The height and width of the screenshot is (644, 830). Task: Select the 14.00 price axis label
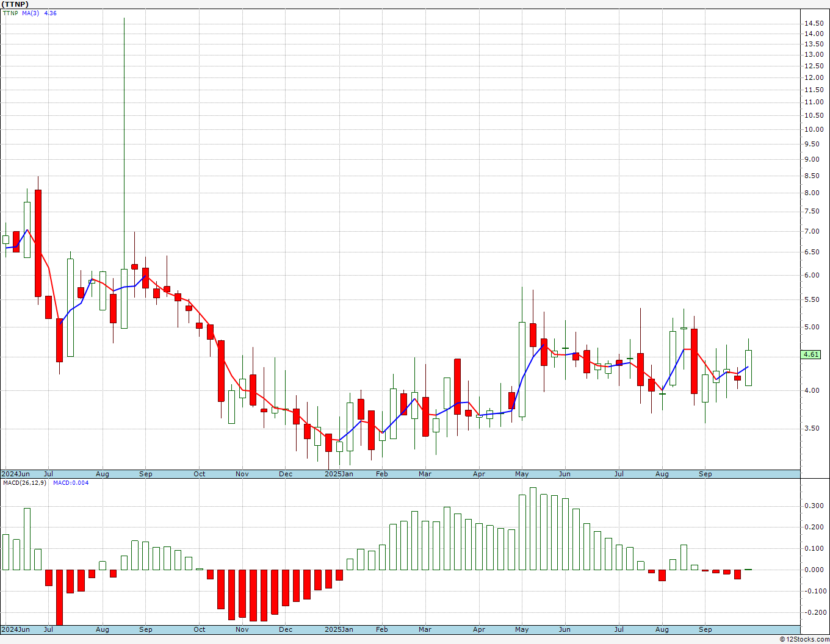[814, 34]
